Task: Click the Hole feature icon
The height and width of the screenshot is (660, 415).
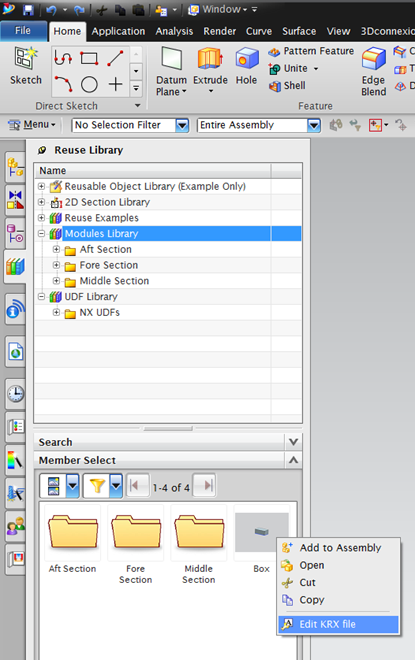Action: (x=246, y=59)
